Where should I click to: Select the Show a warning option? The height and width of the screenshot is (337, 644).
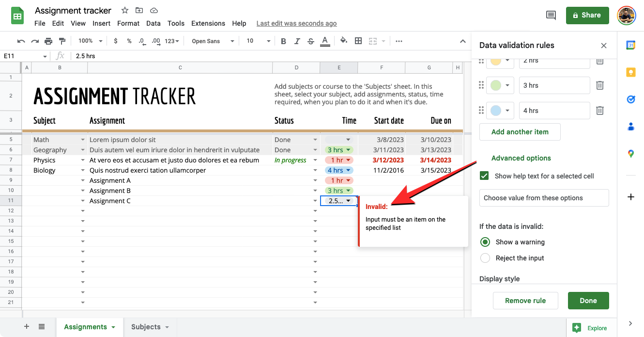coord(485,242)
